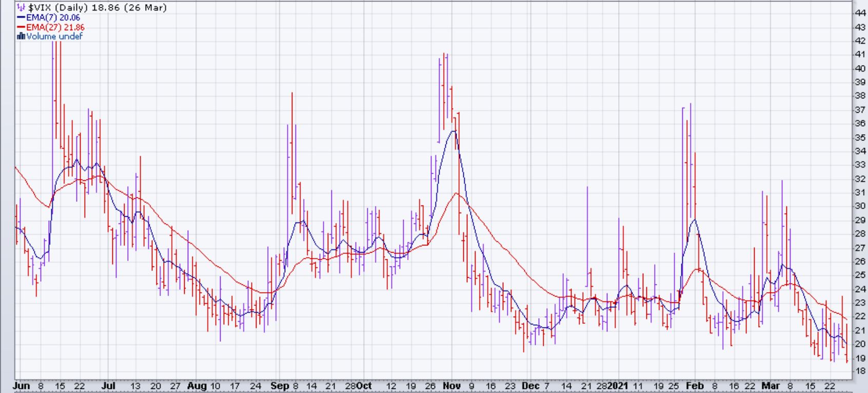The height and width of the screenshot is (393, 868).
Task: Click the Volume bars icon in legend
Action: click(21, 36)
